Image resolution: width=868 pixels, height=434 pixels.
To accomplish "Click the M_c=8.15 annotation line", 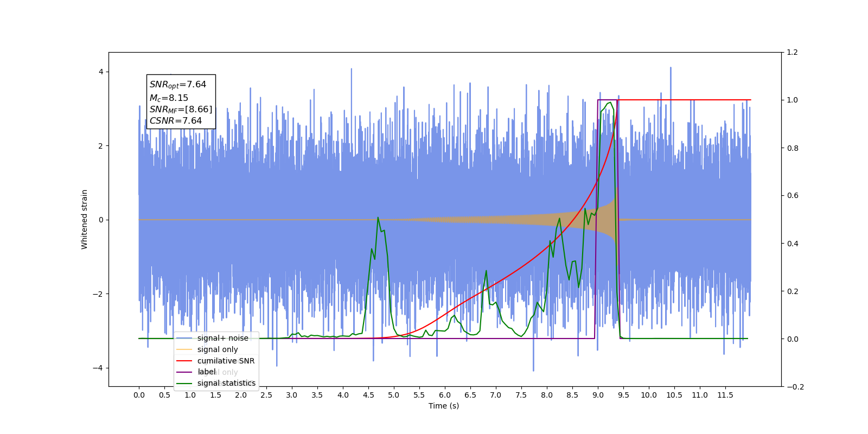I will tap(169, 98).
